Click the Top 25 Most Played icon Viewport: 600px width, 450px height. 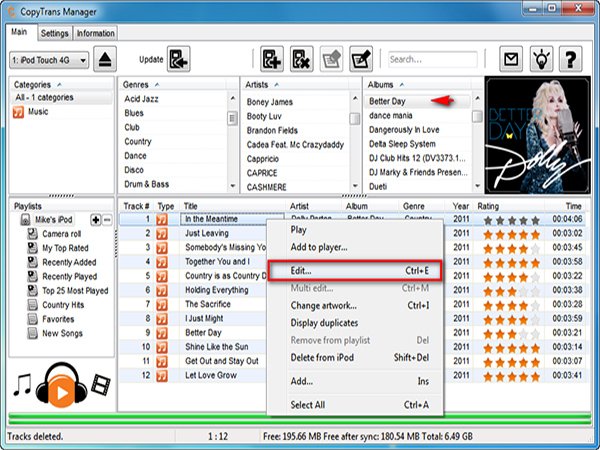[33, 290]
